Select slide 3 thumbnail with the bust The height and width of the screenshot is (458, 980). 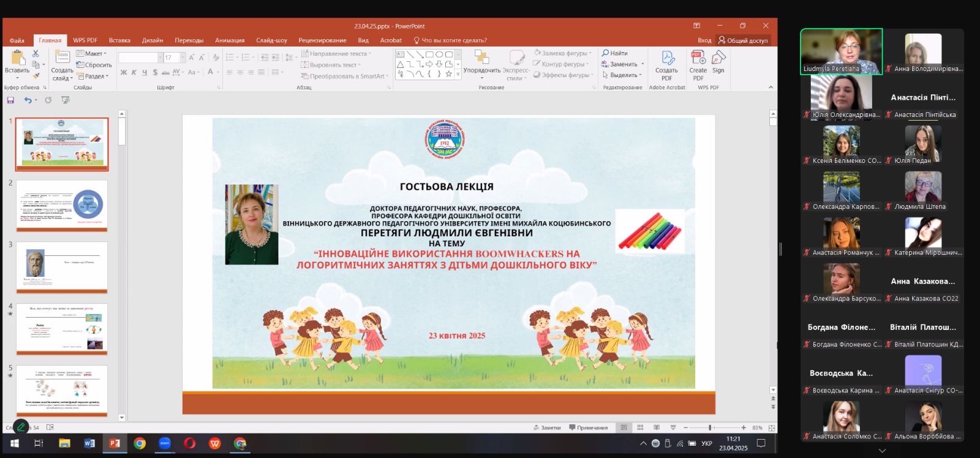coord(62,267)
